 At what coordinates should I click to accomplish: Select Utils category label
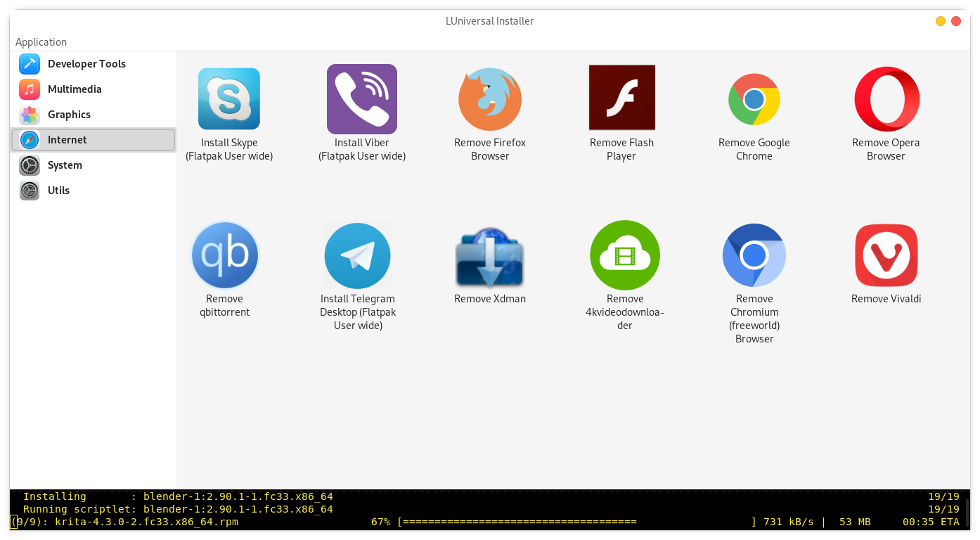coord(58,191)
